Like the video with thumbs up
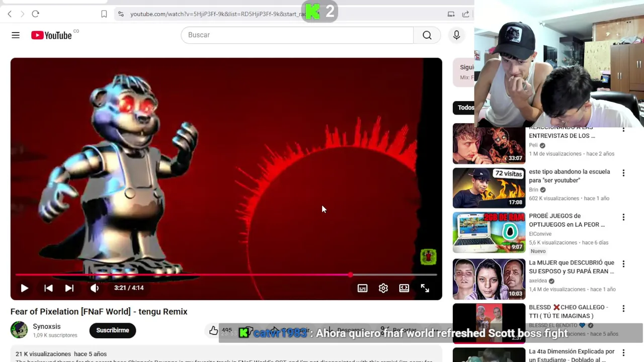Screen dimensions: 644x362 tap(214, 330)
